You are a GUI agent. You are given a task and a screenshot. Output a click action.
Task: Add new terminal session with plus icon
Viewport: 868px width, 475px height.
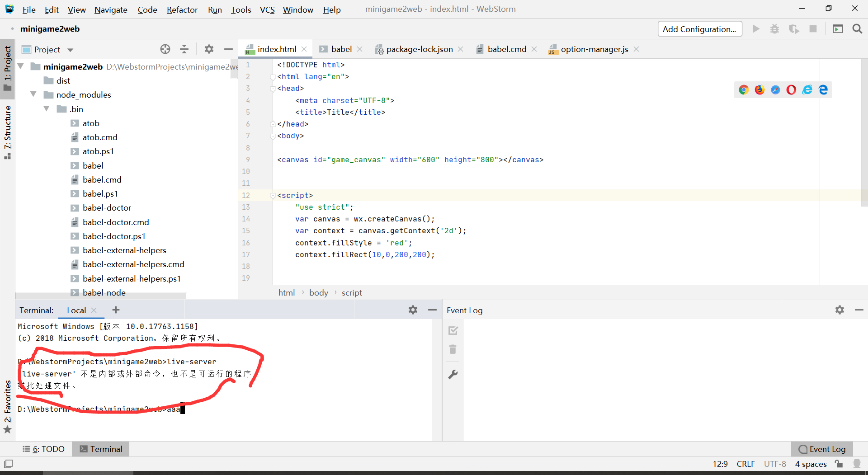(116, 310)
